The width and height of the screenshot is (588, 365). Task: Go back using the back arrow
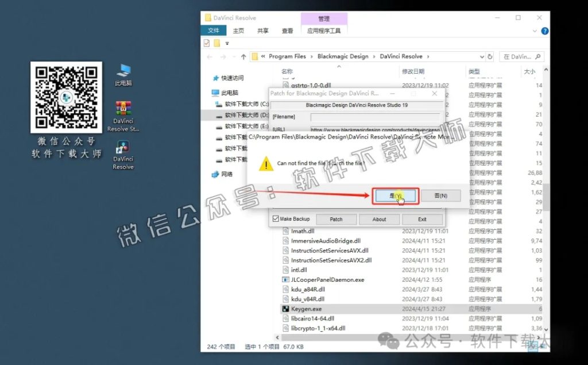[x=210, y=56]
